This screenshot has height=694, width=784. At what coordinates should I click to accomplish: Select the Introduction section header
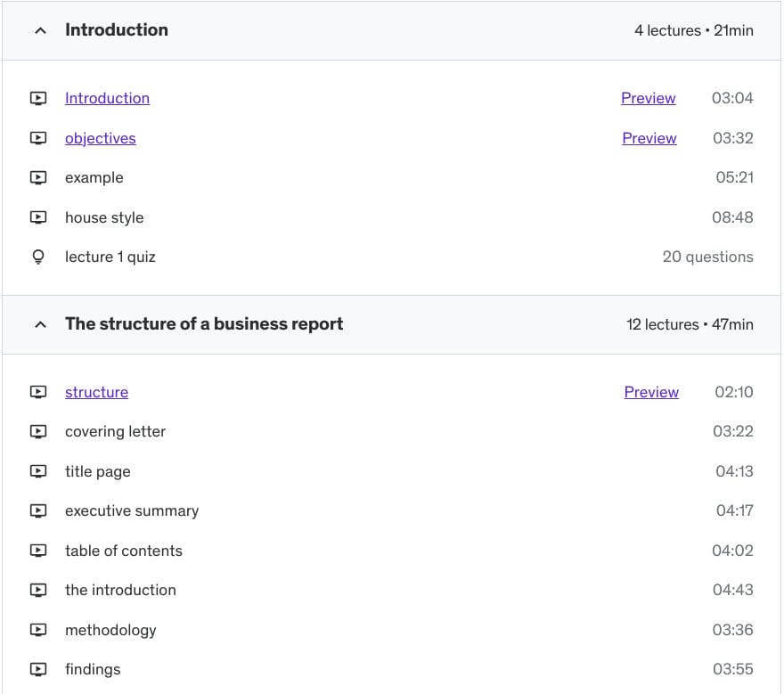116,29
